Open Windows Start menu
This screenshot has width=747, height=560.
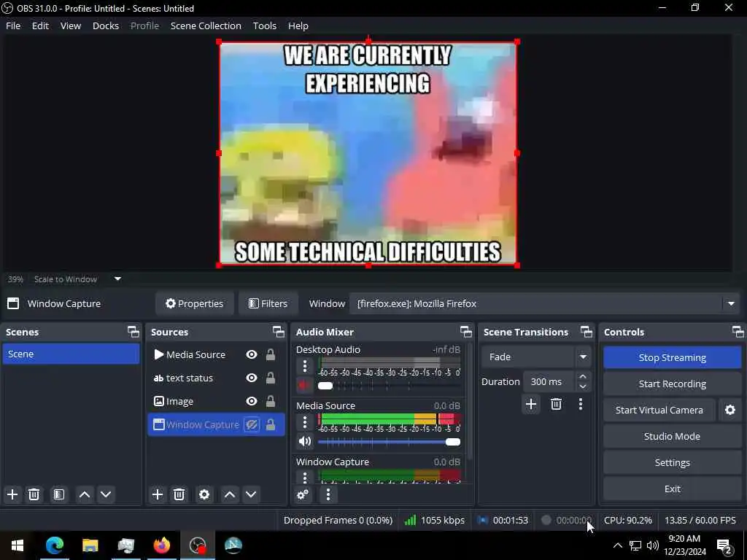point(18,545)
